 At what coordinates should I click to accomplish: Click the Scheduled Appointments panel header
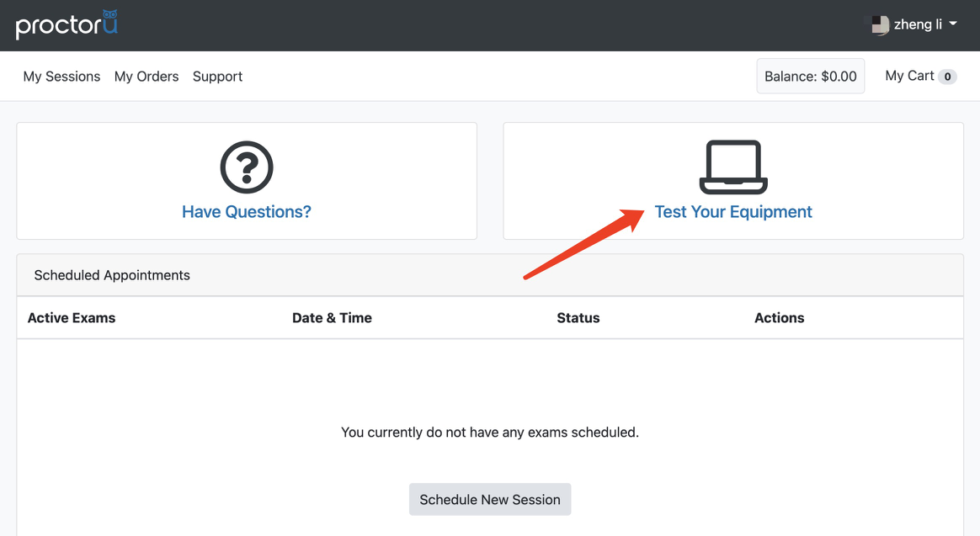point(112,275)
